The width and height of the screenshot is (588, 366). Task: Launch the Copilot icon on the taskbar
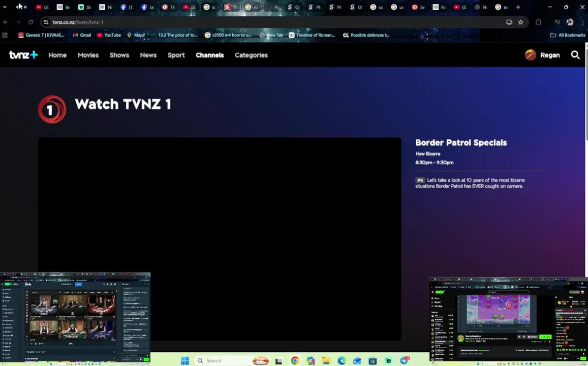click(311, 361)
